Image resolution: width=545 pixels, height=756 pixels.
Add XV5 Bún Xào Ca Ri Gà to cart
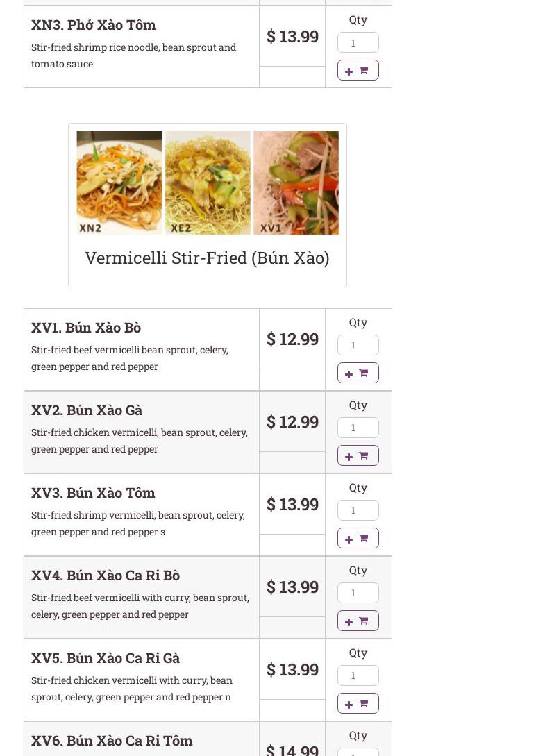[358, 703]
